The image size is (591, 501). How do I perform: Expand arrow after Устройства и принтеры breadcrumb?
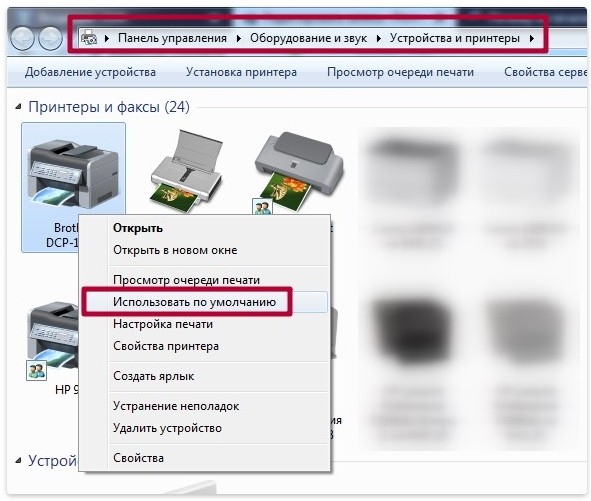[532, 38]
